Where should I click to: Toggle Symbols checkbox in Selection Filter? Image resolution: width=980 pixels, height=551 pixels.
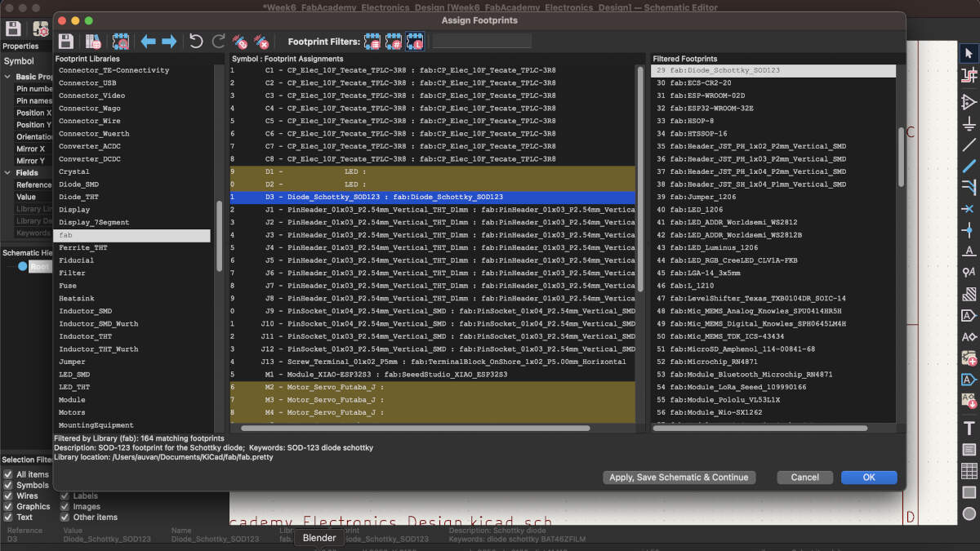click(x=8, y=485)
